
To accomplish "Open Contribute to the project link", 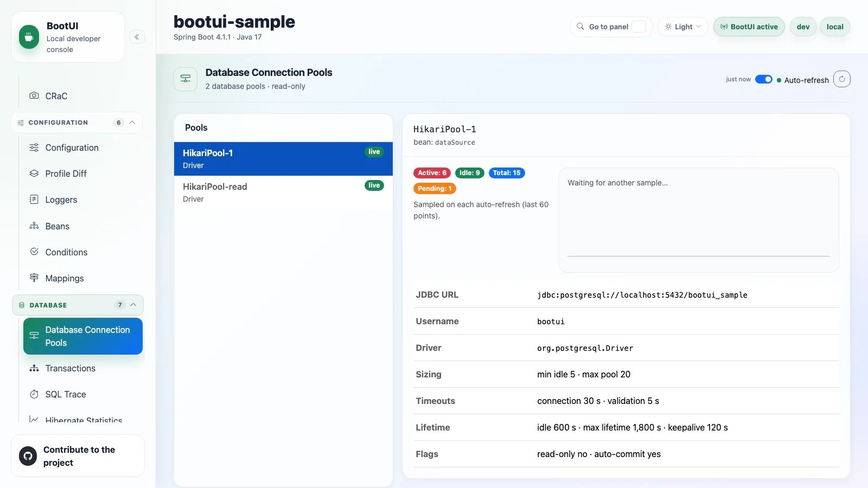I will 78,456.
